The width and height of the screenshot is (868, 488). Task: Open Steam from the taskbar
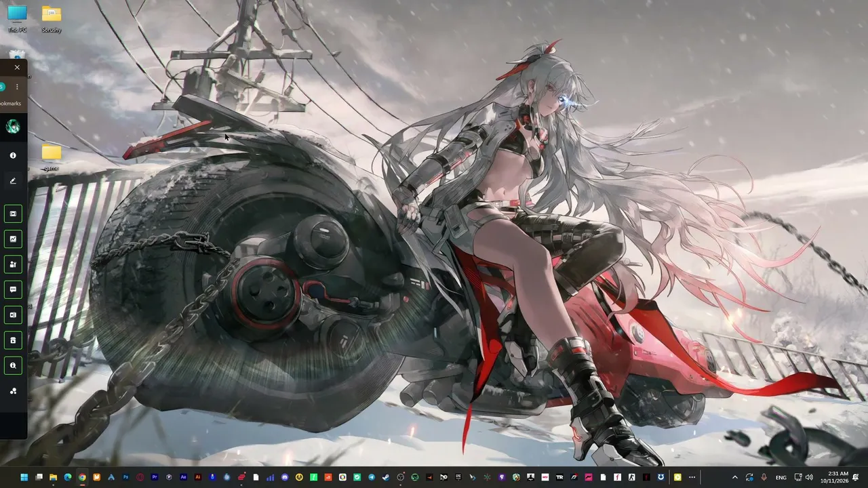[x=386, y=477]
